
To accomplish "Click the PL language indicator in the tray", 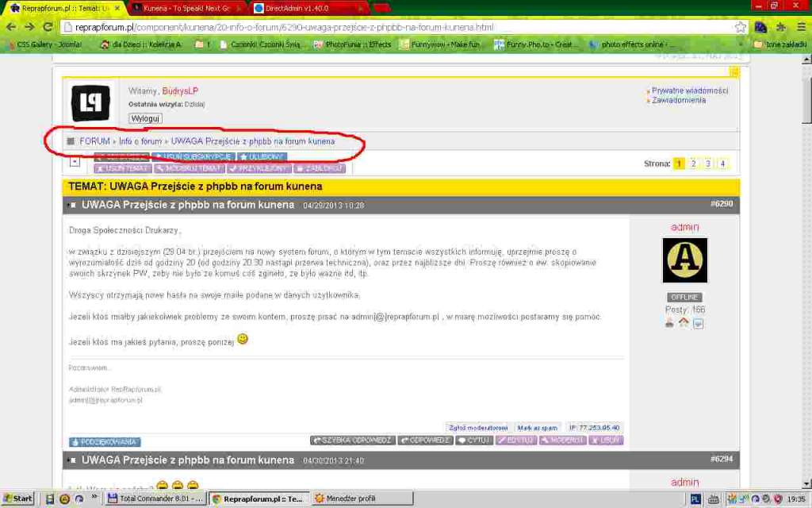I will click(x=695, y=499).
